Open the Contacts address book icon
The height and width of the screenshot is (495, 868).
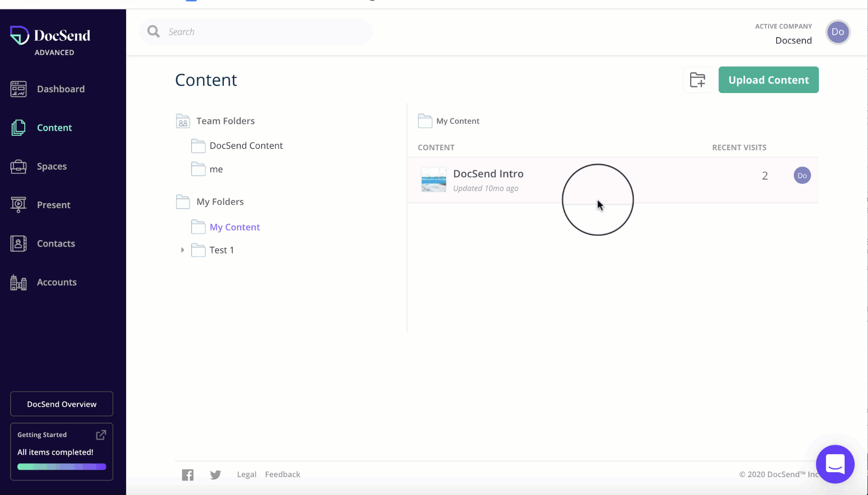[x=18, y=243]
